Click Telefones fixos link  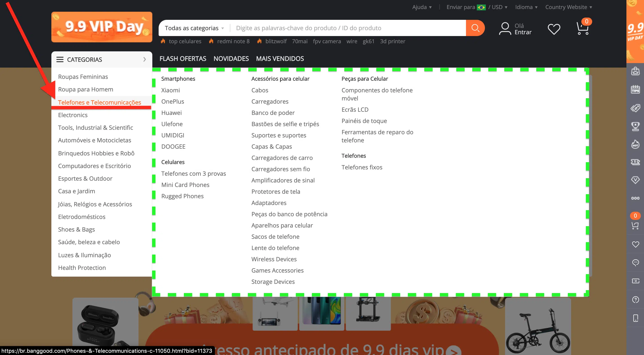click(x=362, y=167)
